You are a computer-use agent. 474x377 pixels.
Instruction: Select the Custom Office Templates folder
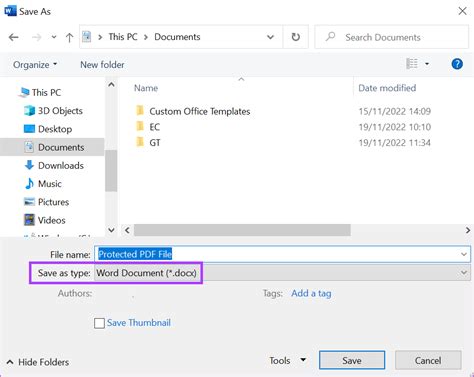click(199, 111)
